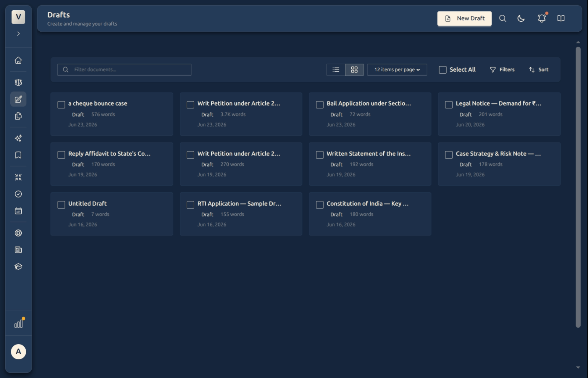The image size is (588, 378).
Task: Check the Reply Affidavit draft checkbox
Action: tap(61, 155)
